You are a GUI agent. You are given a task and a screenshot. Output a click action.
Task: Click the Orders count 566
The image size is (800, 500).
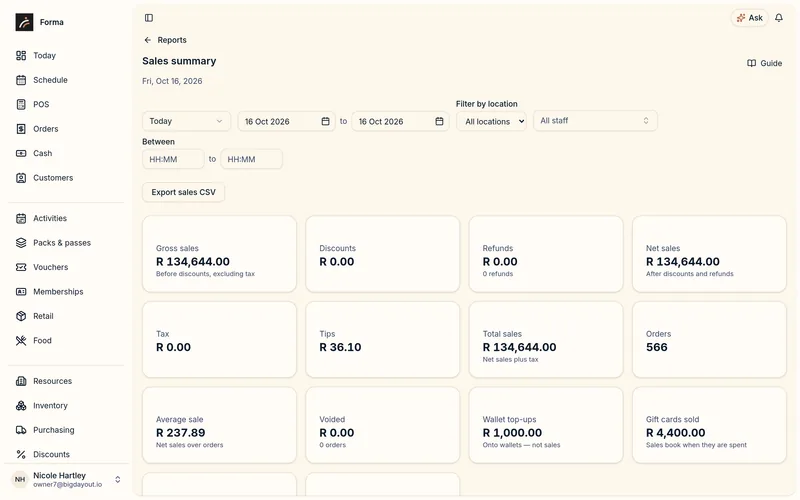[x=657, y=347]
